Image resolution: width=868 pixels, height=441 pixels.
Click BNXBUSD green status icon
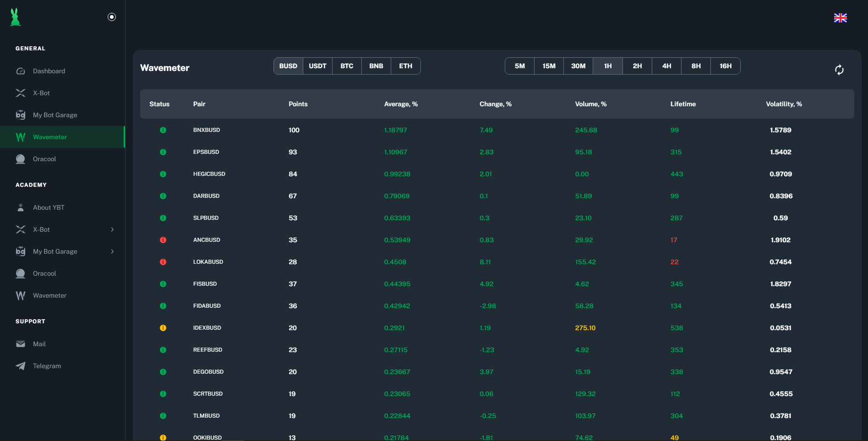point(163,130)
